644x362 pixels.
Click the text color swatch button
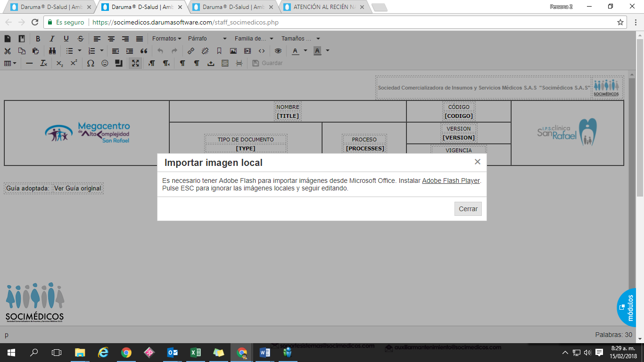tap(296, 51)
